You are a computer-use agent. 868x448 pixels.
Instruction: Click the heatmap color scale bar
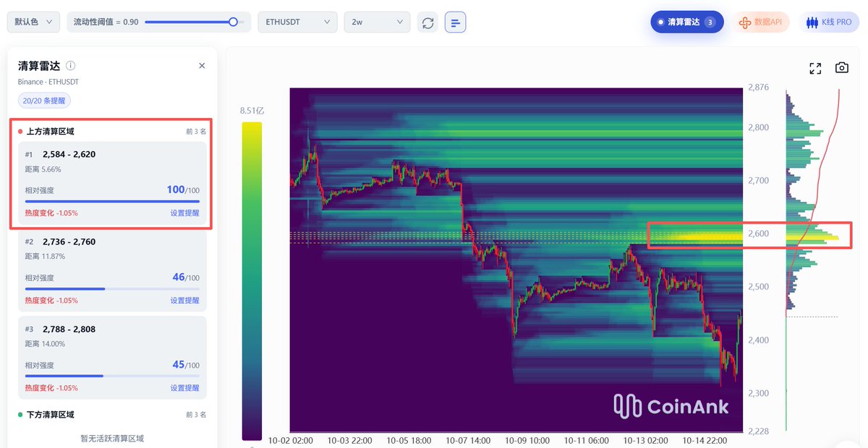(252, 281)
